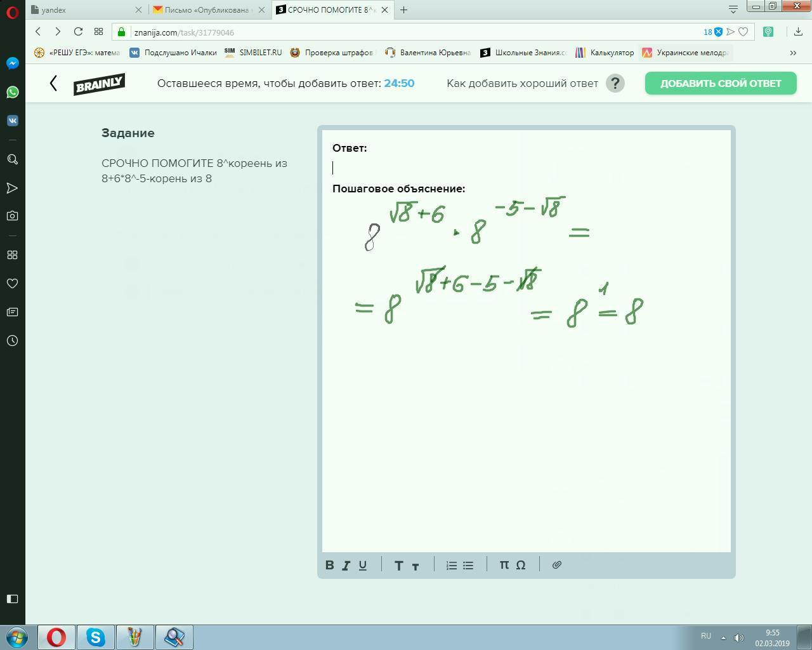Expand the bookmarks bar overflow chevron
Screen dimensions: 812x650
point(793,53)
